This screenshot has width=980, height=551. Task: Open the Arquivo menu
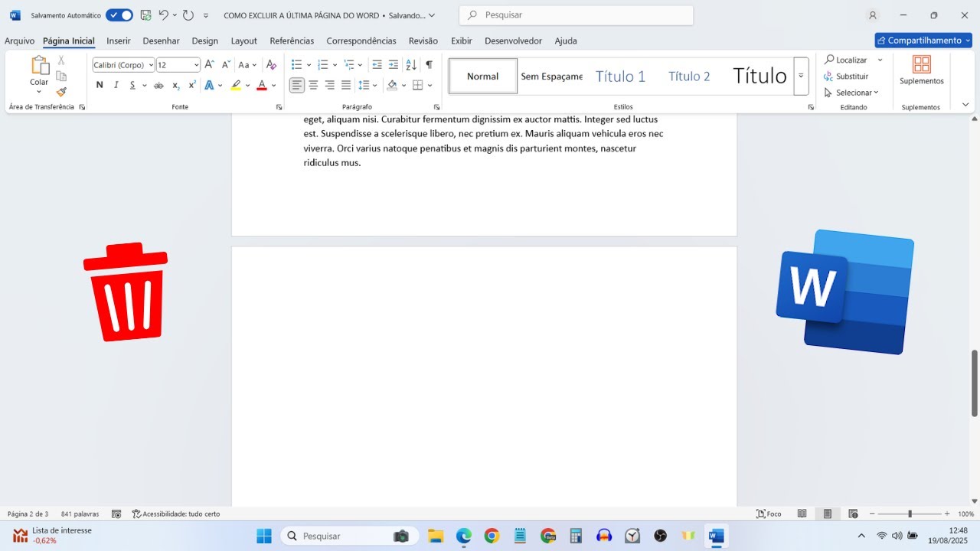click(x=20, y=41)
